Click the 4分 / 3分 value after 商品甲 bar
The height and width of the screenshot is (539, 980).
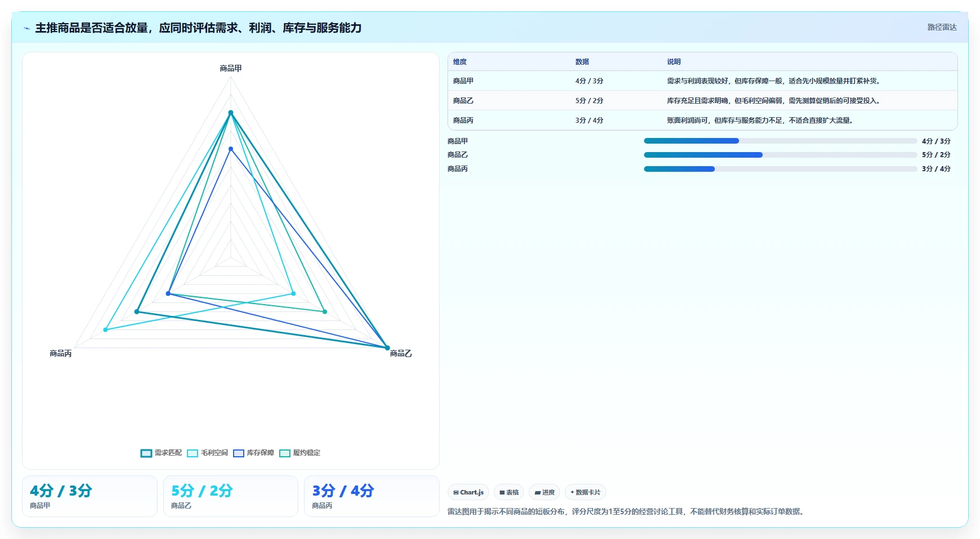[x=936, y=141]
